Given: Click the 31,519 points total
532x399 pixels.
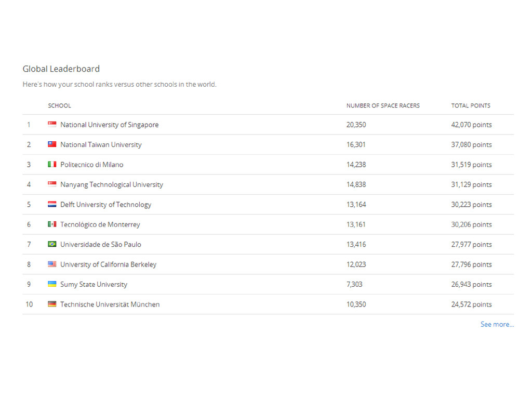Looking at the screenshot, I should tap(471, 165).
